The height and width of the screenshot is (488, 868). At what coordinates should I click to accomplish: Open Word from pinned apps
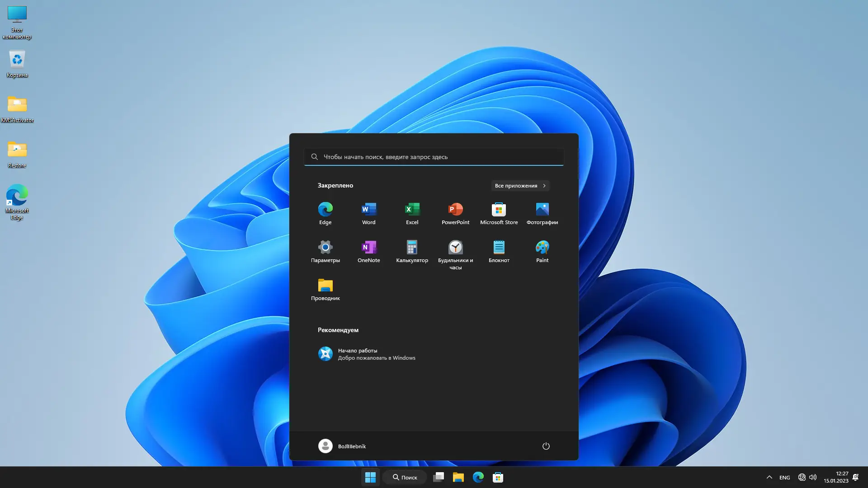(x=368, y=213)
